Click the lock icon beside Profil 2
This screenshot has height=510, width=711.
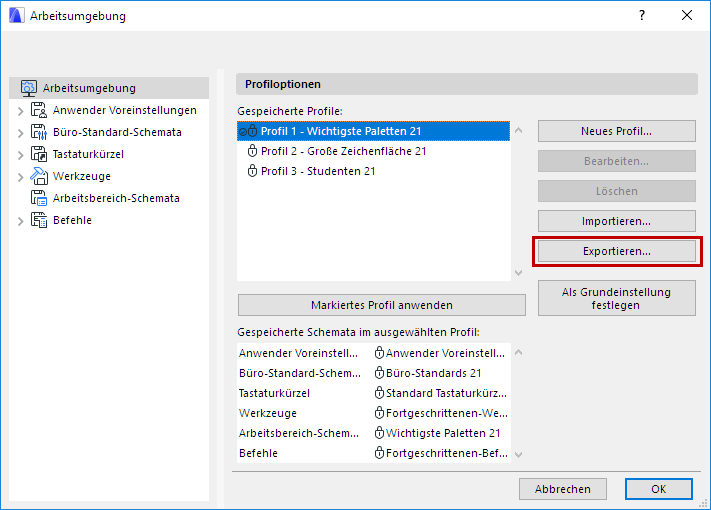point(252,152)
